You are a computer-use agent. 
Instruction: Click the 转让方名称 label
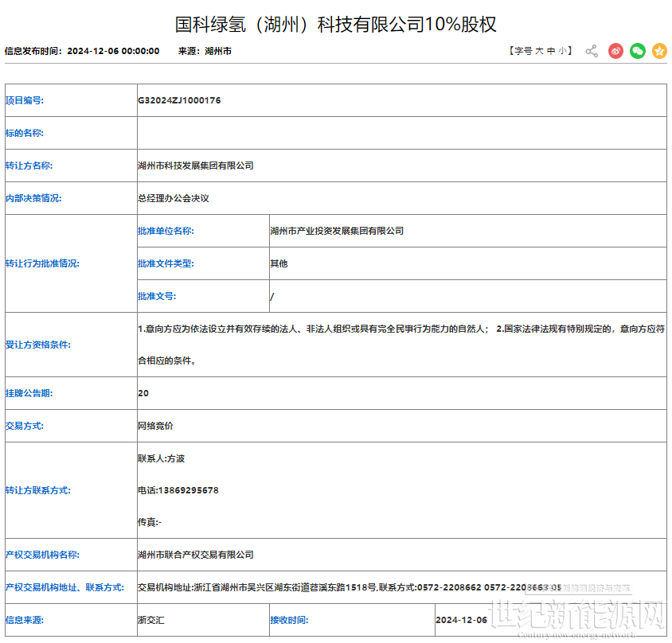point(29,166)
